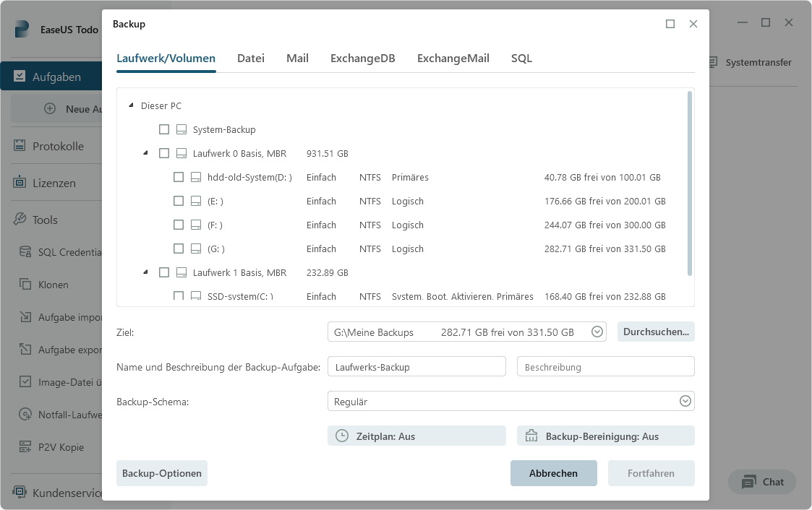
Task: Close the Backup dialog
Action: pos(693,24)
